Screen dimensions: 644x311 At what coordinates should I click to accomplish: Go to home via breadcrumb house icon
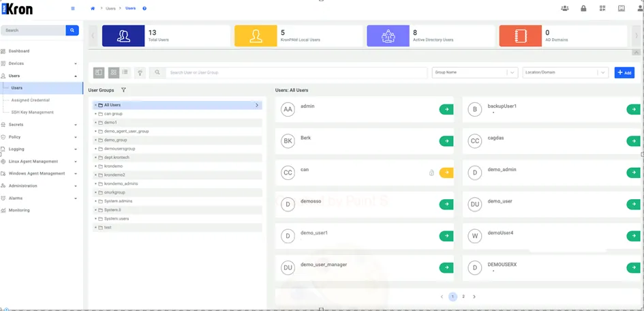pos(93,8)
